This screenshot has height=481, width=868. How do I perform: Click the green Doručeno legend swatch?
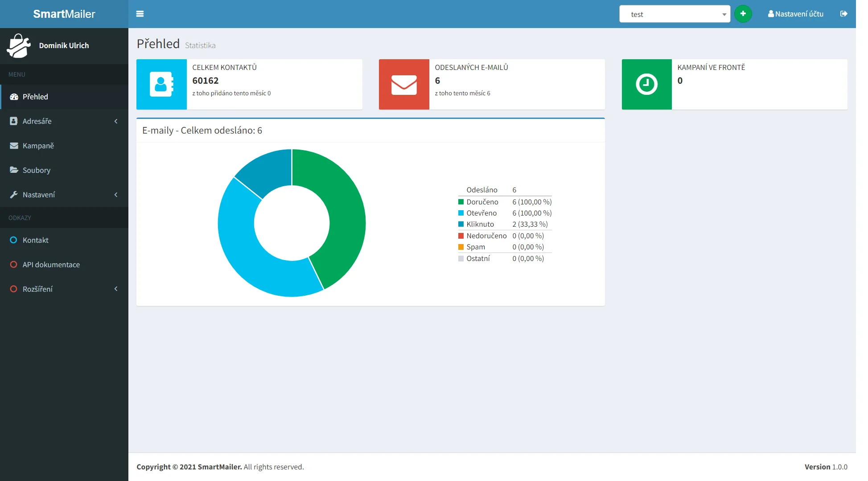click(461, 202)
